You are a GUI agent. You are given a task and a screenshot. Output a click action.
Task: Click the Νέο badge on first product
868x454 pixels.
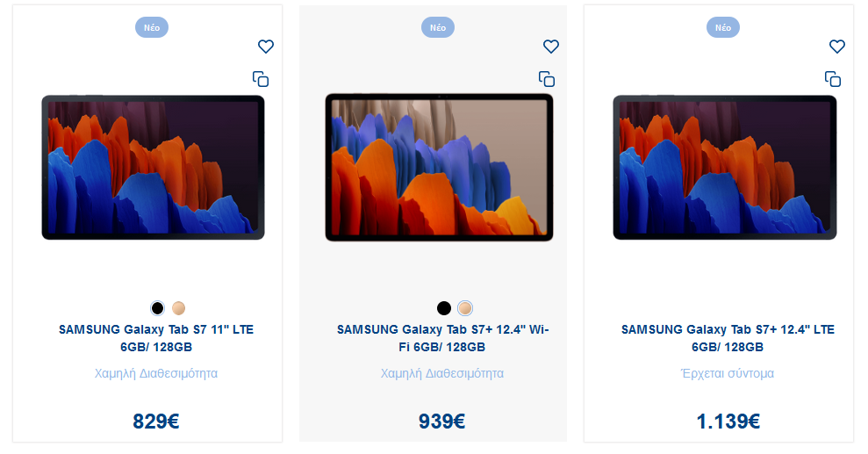point(152,28)
